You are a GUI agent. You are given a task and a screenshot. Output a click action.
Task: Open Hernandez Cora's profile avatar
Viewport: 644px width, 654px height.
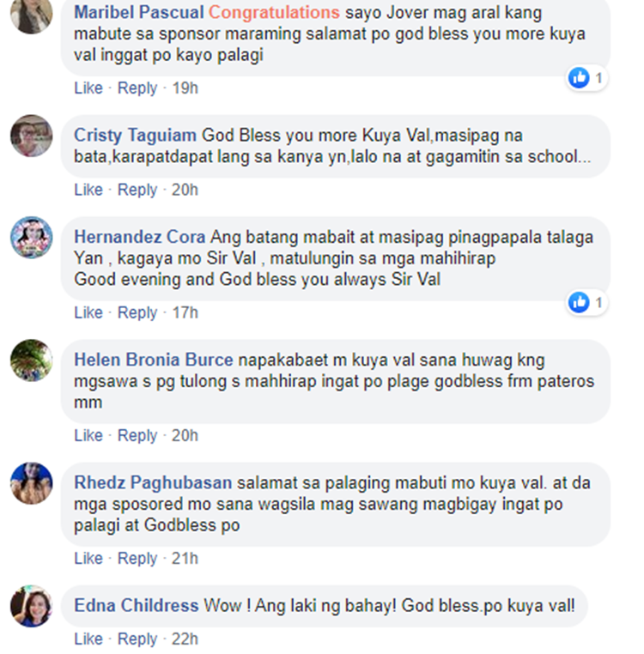(x=31, y=238)
